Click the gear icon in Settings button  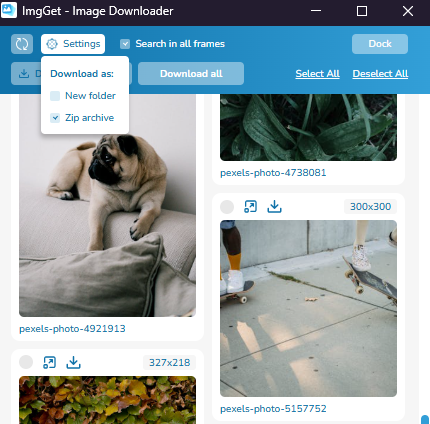52,44
